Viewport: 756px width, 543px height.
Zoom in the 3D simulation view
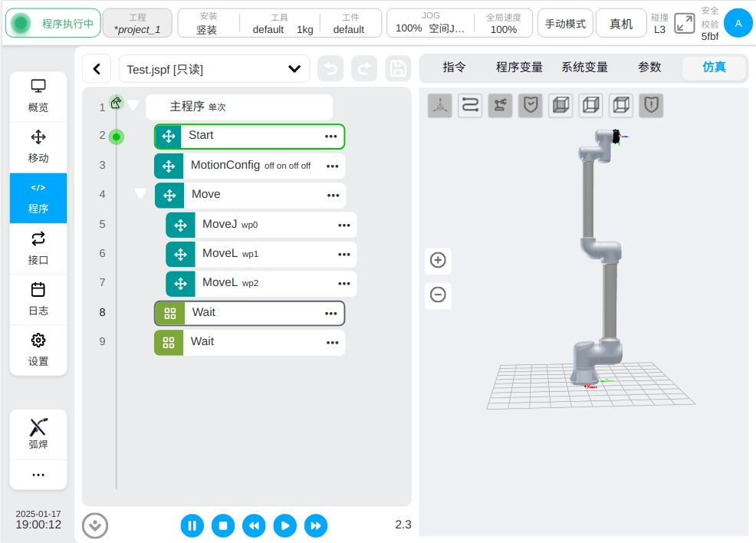point(438,260)
